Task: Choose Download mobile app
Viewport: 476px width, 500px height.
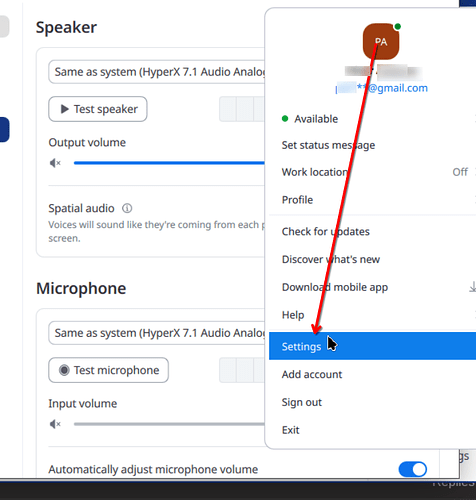Action: pyautogui.click(x=372, y=287)
